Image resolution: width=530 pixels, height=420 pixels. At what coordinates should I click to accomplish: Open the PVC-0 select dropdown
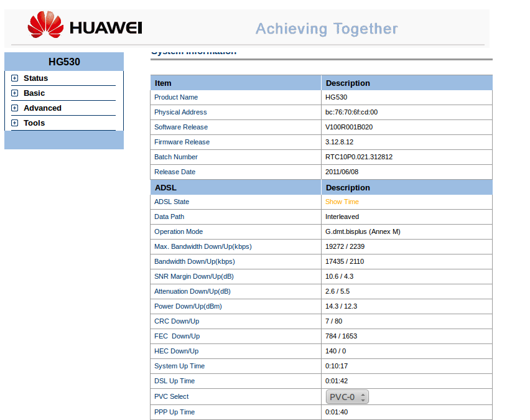point(347,397)
